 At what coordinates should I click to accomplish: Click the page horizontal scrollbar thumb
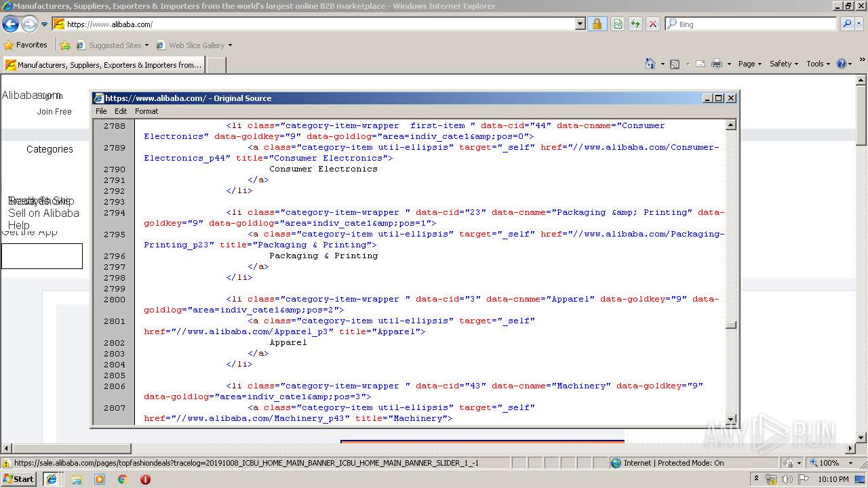pos(71,449)
